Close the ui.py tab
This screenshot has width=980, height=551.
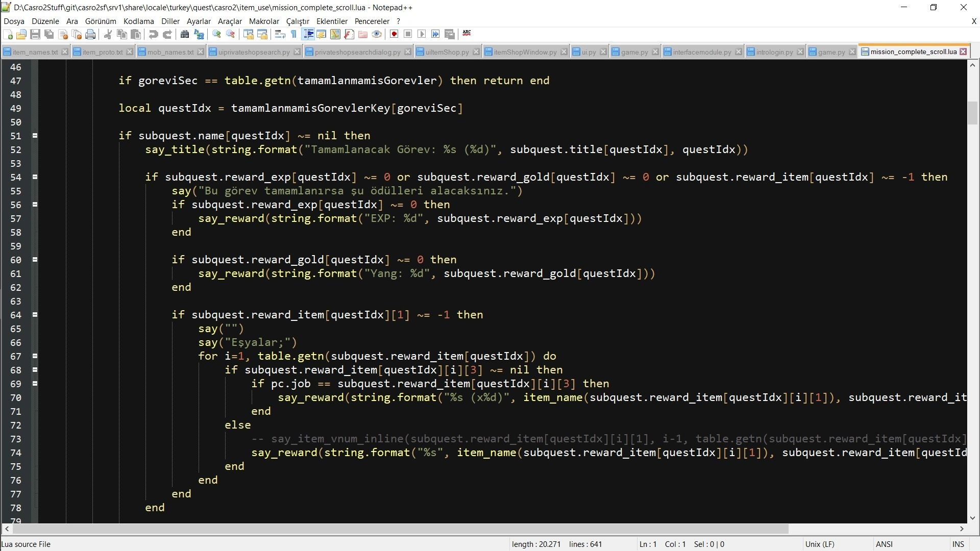(x=603, y=52)
